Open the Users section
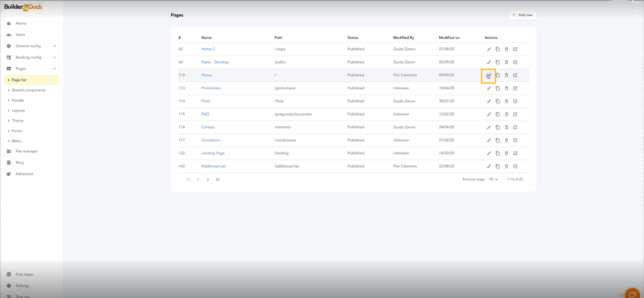Screen dimensions: 644x298 [20, 35]
